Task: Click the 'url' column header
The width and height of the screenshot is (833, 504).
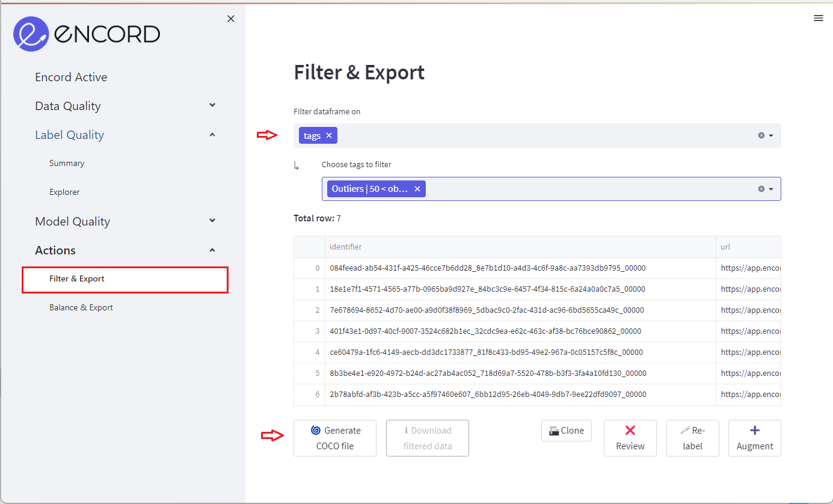Action: point(748,247)
